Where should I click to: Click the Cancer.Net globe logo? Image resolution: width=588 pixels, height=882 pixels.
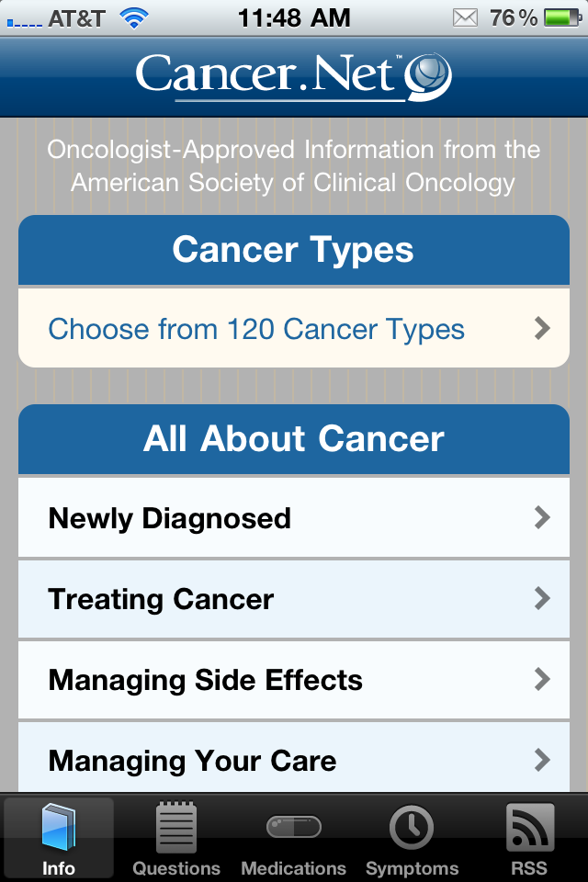(429, 76)
